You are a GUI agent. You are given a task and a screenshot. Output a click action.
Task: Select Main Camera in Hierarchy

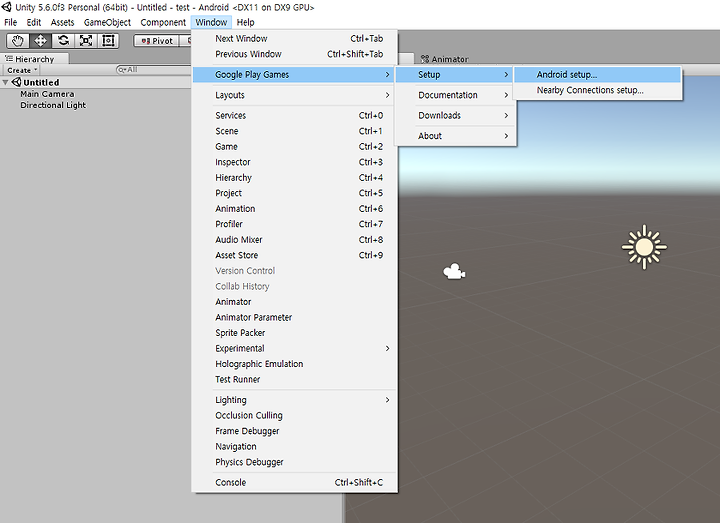(47, 94)
